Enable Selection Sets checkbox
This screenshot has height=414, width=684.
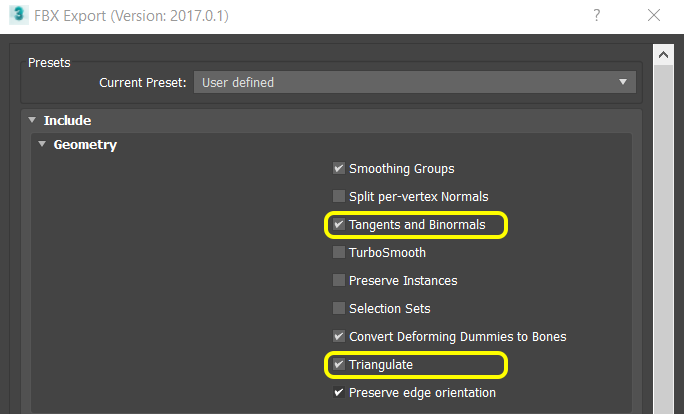tap(339, 309)
